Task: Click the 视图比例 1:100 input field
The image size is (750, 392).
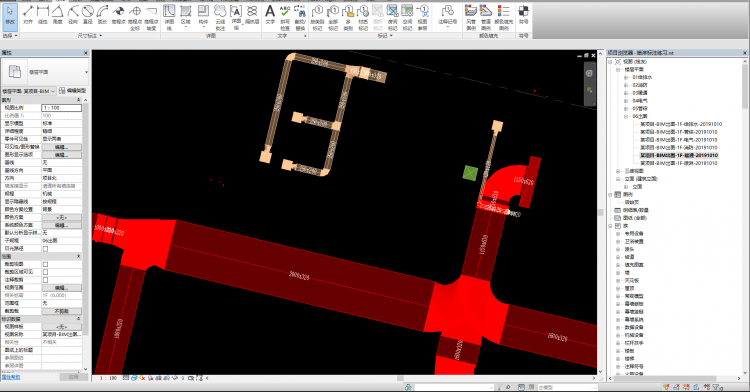Action: pos(61,108)
